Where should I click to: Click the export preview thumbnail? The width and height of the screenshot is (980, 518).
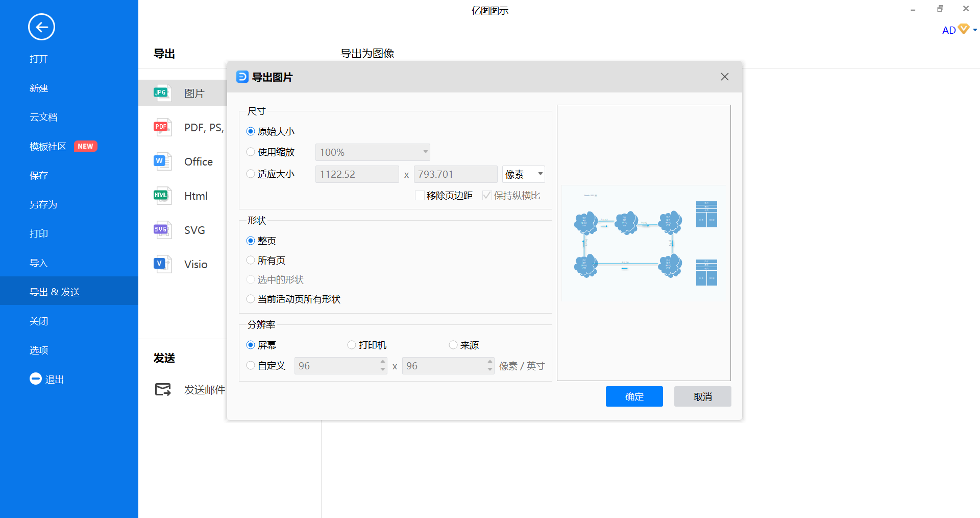tap(644, 243)
